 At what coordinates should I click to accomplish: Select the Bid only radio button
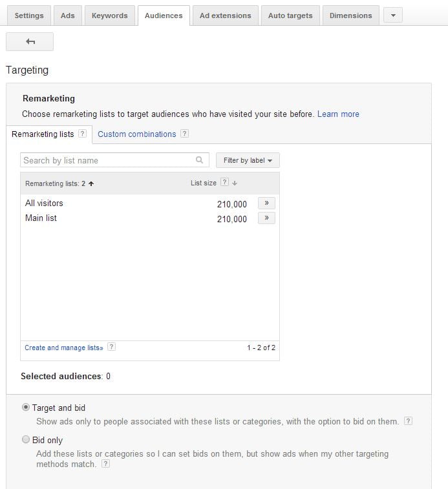(x=26, y=440)
